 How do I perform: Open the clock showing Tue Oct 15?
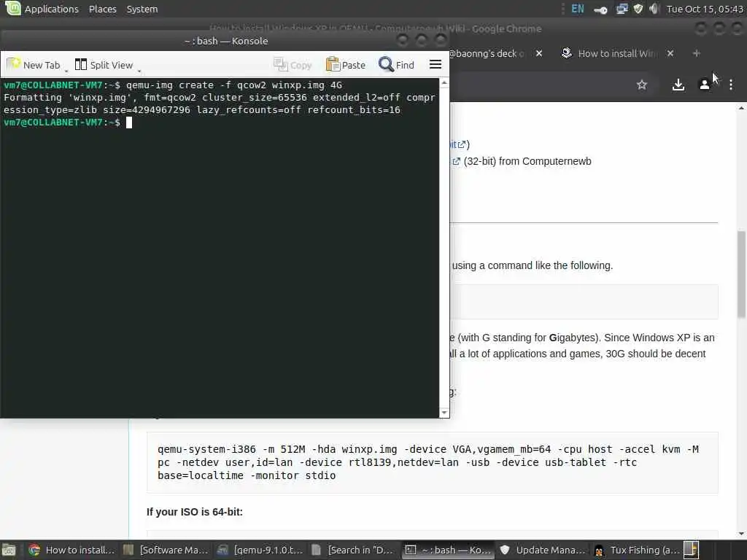pyautogui.click(x=705, y=9)
